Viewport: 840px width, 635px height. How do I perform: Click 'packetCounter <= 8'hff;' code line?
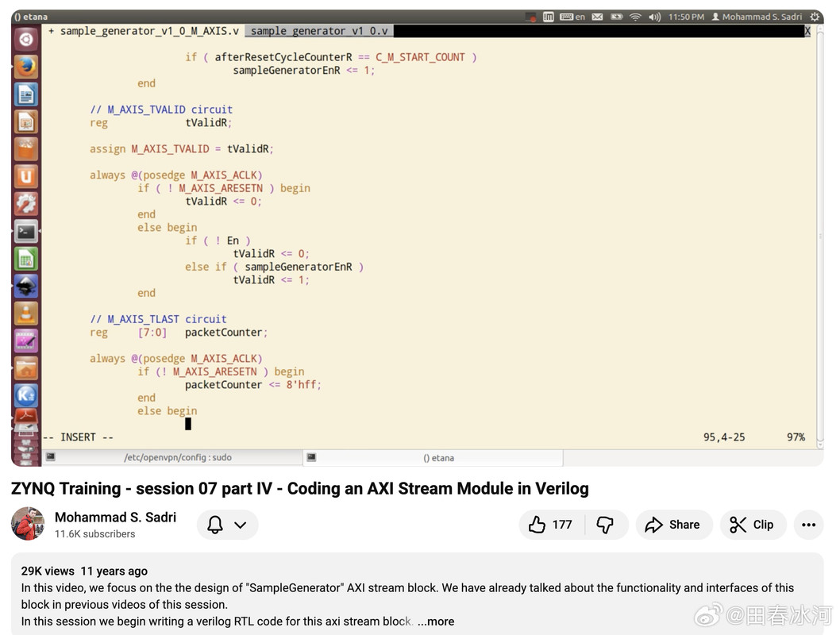(x=252, y=385)
